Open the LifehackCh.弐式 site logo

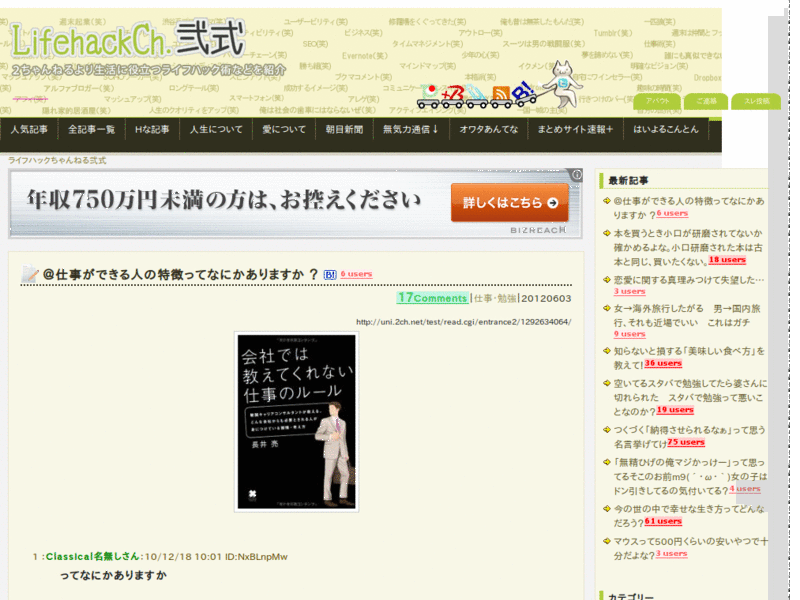tap(128, 39)
